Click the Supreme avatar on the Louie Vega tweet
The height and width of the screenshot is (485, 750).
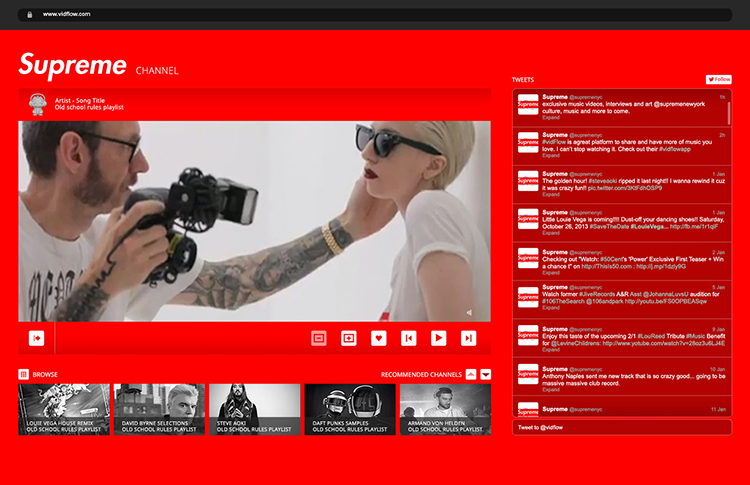(528, 219)
